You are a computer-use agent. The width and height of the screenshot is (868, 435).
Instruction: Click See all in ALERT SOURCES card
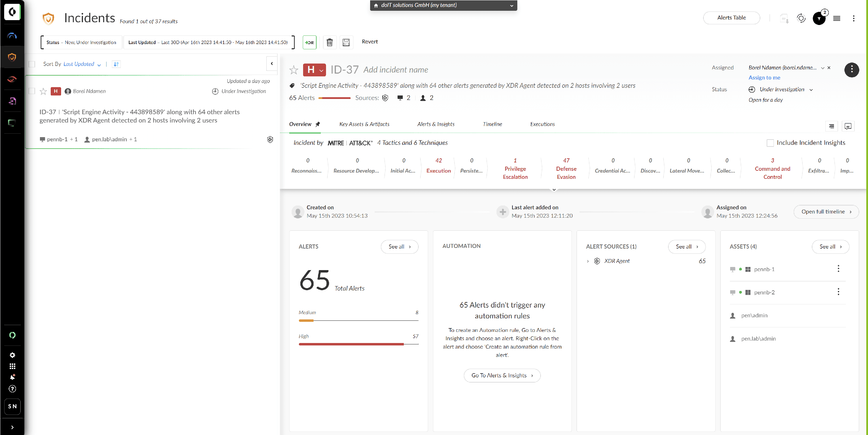(x=687, y=247)
